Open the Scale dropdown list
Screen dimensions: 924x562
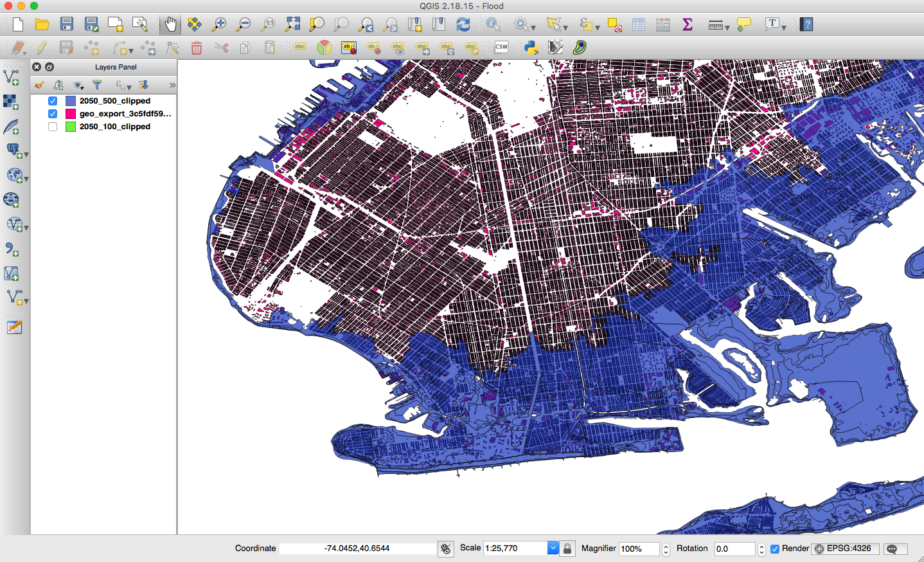(553, 548)
